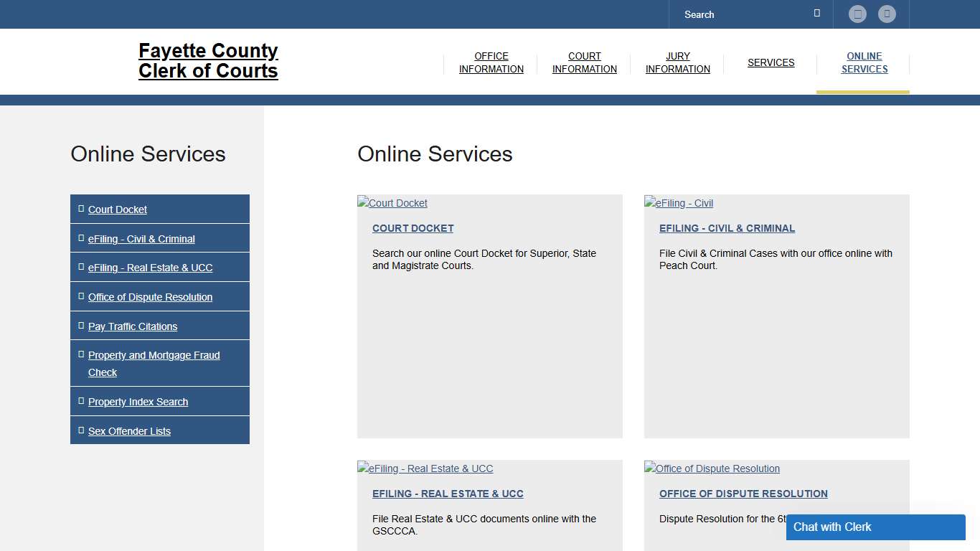Select the Online Services tab
The height and width of the screenshot is (551, 980).
pyautogui.click(x=864, y=62)
